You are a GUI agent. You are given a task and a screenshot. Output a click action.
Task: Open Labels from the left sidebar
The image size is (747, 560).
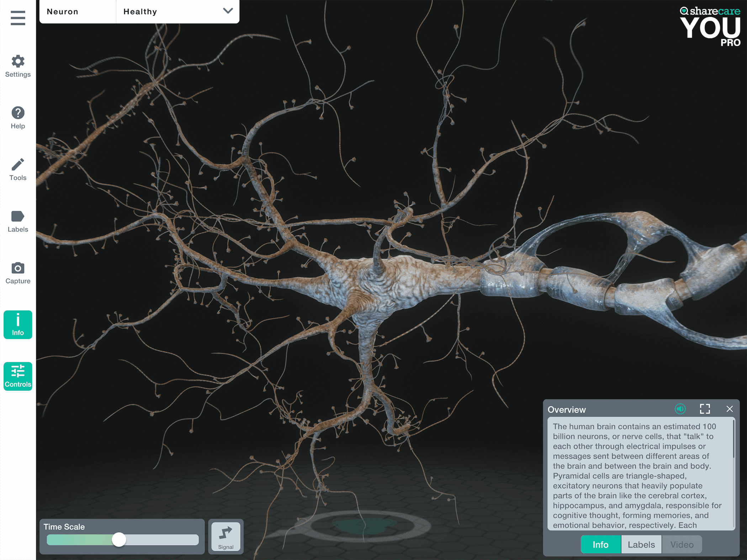click(18, 221)
